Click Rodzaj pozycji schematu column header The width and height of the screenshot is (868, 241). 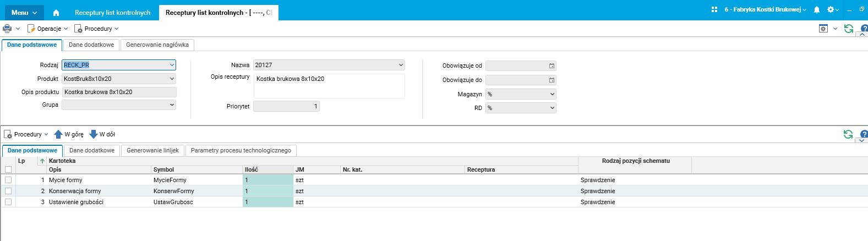[635, 161]
